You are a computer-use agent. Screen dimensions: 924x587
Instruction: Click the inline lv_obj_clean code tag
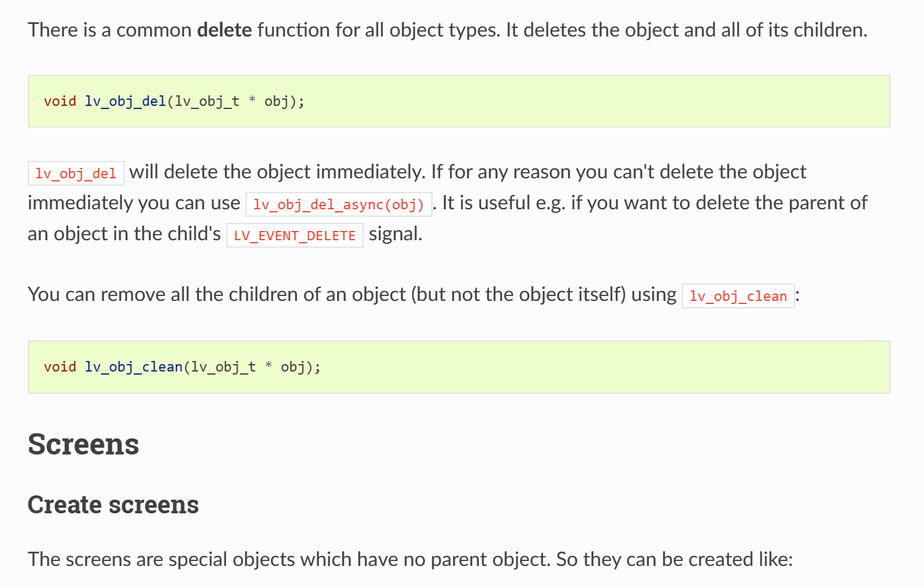737,296
